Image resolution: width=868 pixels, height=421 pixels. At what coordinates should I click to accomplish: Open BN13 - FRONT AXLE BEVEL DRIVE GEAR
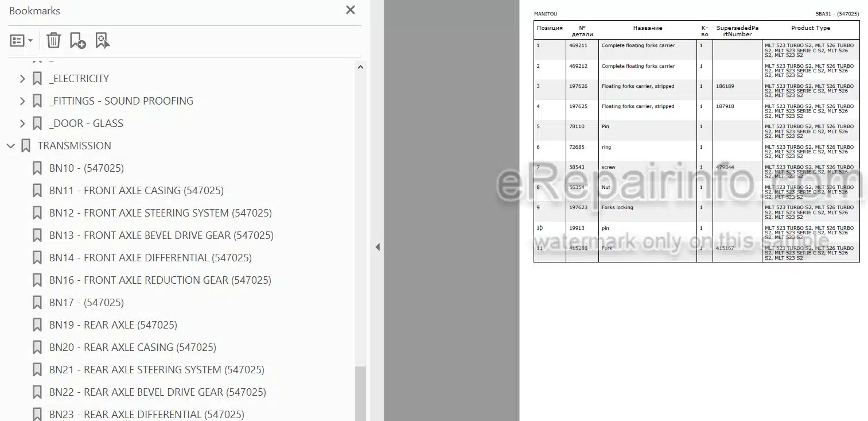pyautogui.click(x=161, y=235)
